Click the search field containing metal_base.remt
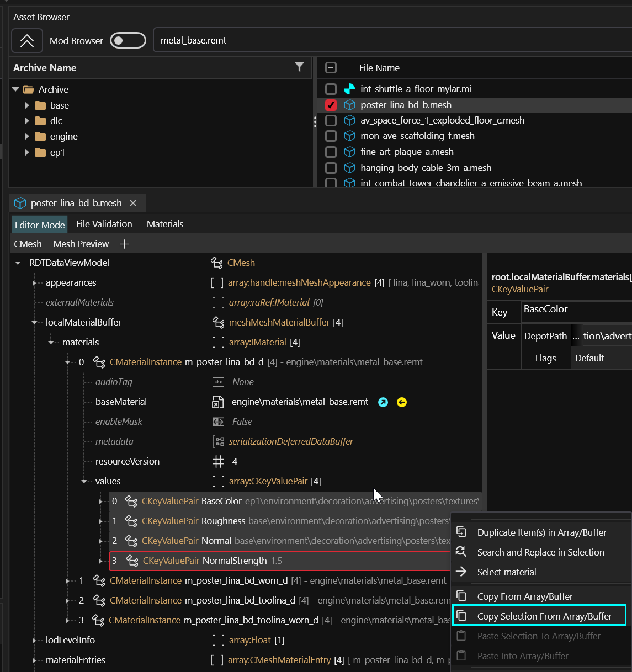 point(386,40)
